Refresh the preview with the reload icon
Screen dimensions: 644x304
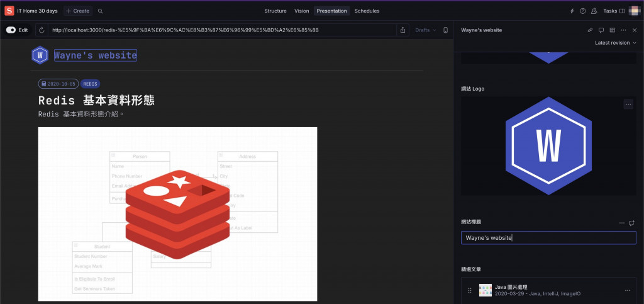[42, 30]
